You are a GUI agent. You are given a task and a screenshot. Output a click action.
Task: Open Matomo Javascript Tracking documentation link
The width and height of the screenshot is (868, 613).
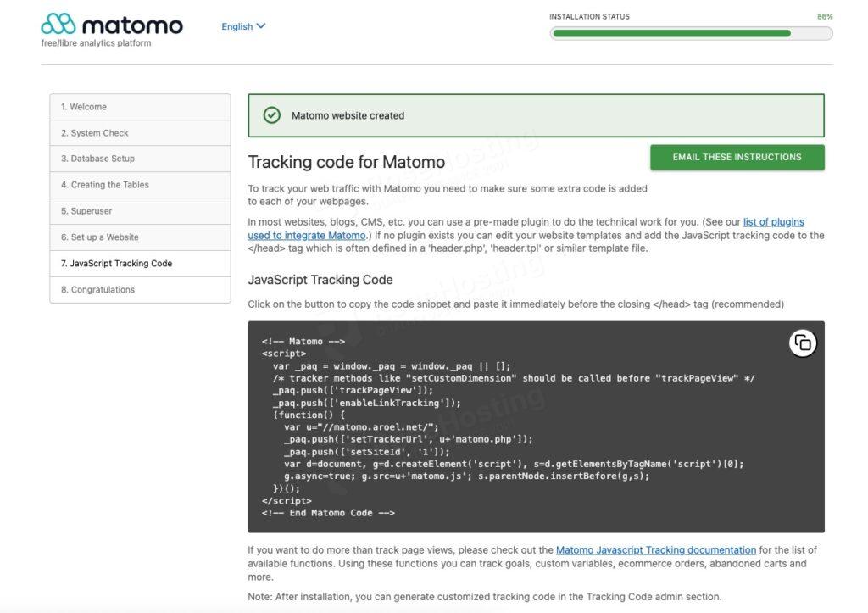(655, 550)
